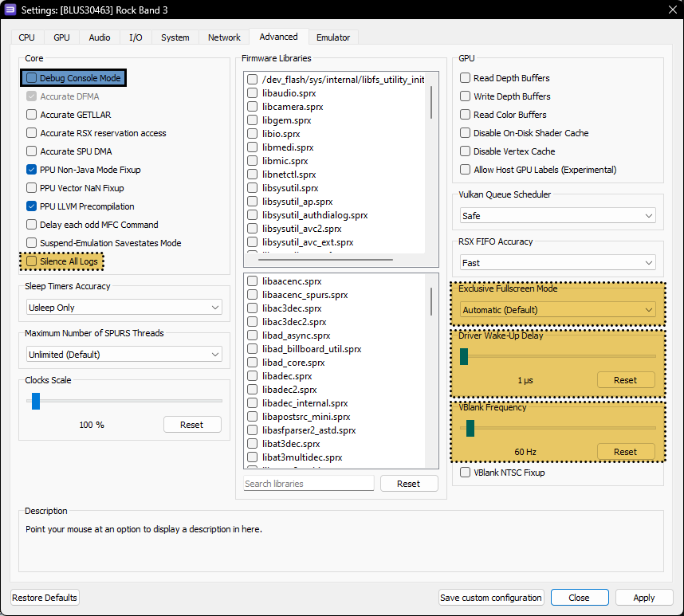Expand Maximum Number of SPURS Threads dropdown

(124, 355)
